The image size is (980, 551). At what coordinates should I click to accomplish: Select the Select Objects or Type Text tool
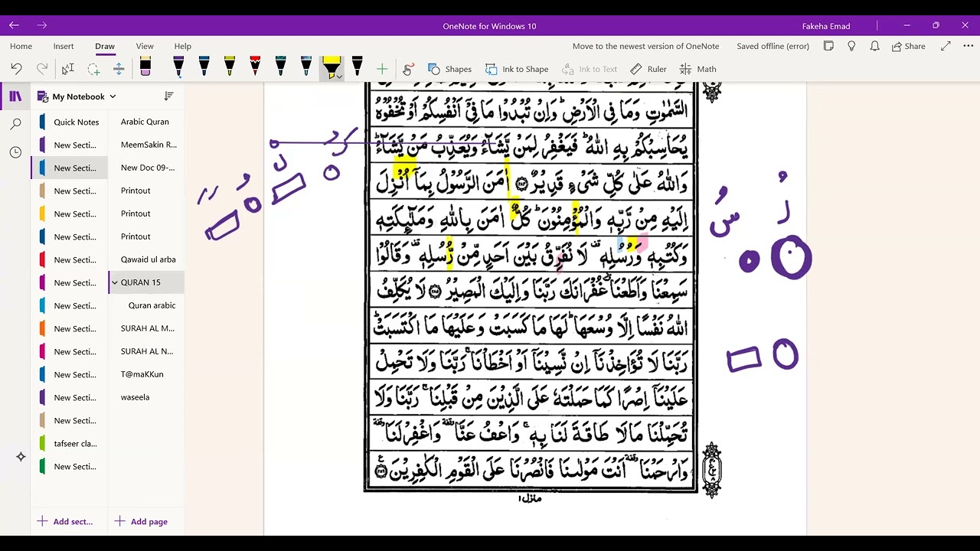[68, 69]
